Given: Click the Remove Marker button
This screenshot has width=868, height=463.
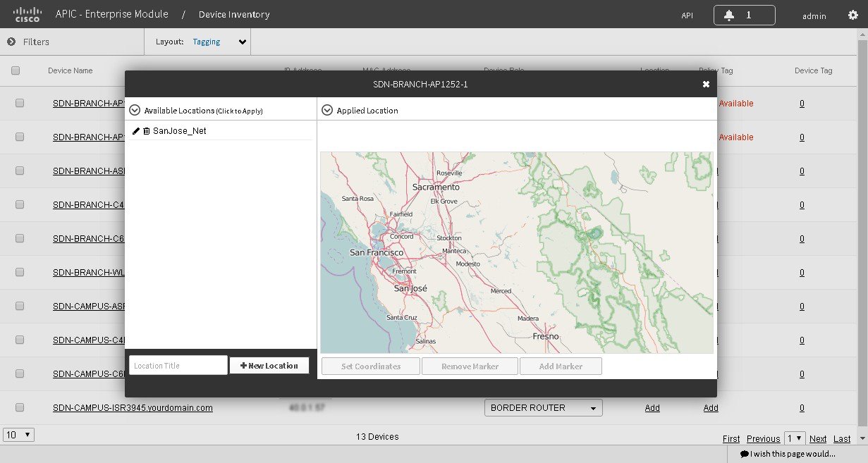Looking at the screenshot, I should point(470,366).
